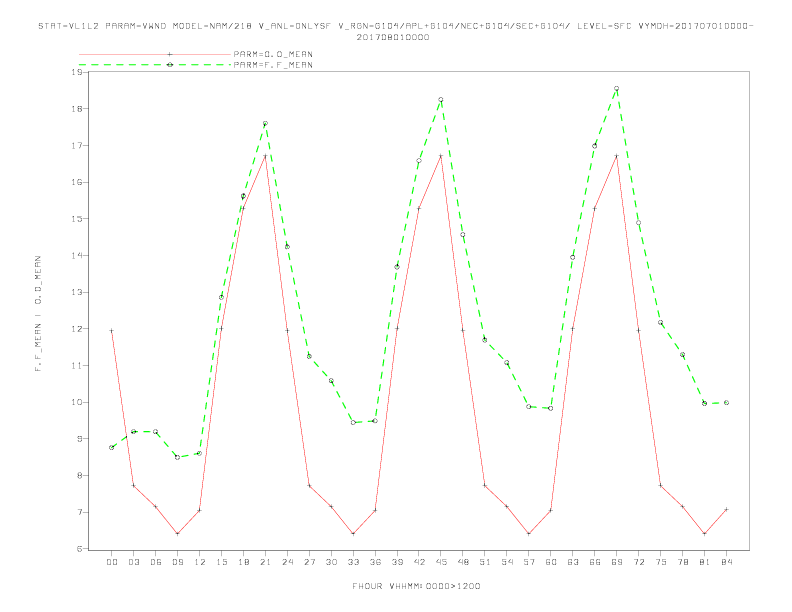The height and width of the screenshot is (612, 792).
Task: Click y-axis tick label 19
Action: [77, 72]
